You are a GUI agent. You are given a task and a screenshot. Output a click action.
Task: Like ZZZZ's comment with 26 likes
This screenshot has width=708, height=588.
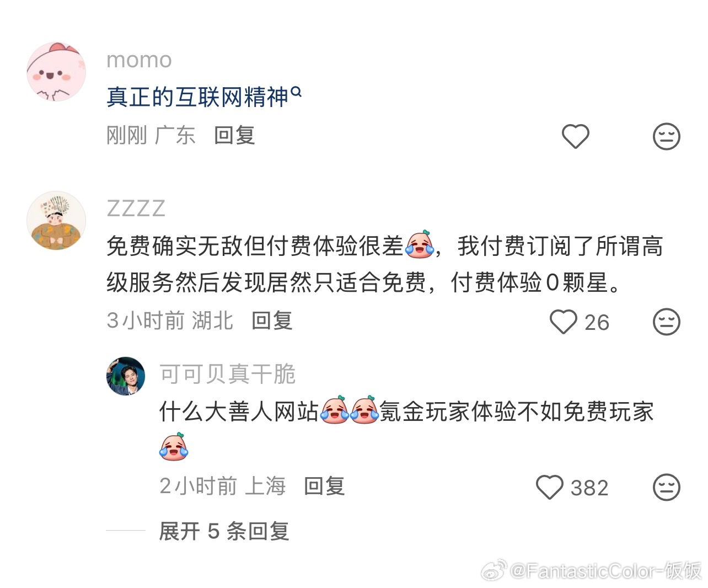pos(563,322)
